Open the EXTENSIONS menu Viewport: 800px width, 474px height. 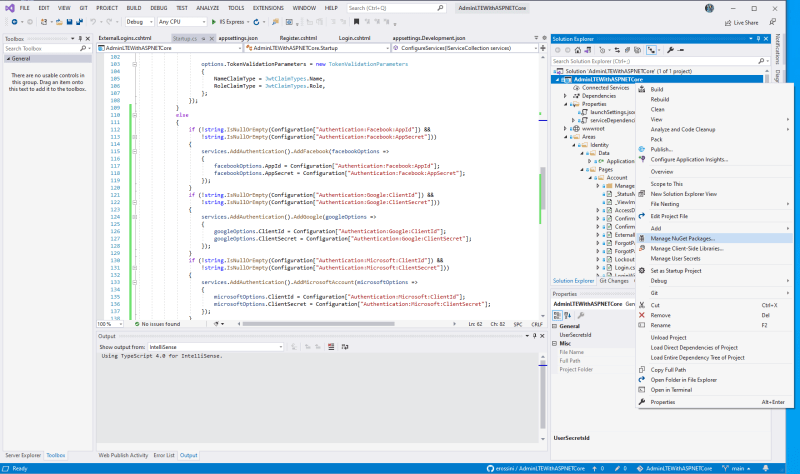[x=268, y=8]
